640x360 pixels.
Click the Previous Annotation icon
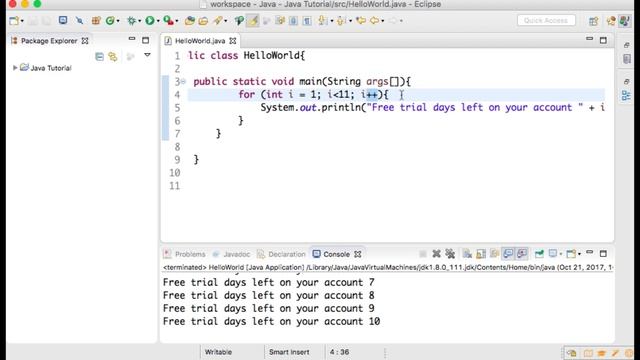click(341, 20)
